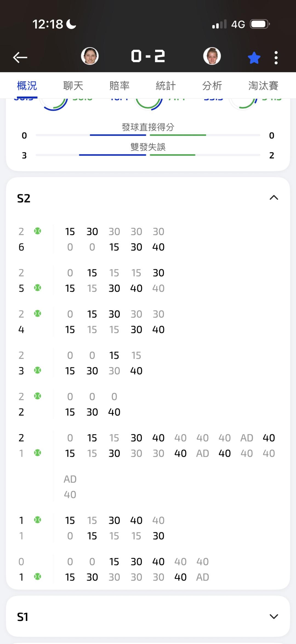Expand the S1 set section
This screenshot has height=644, width=296.
[274, 617]
